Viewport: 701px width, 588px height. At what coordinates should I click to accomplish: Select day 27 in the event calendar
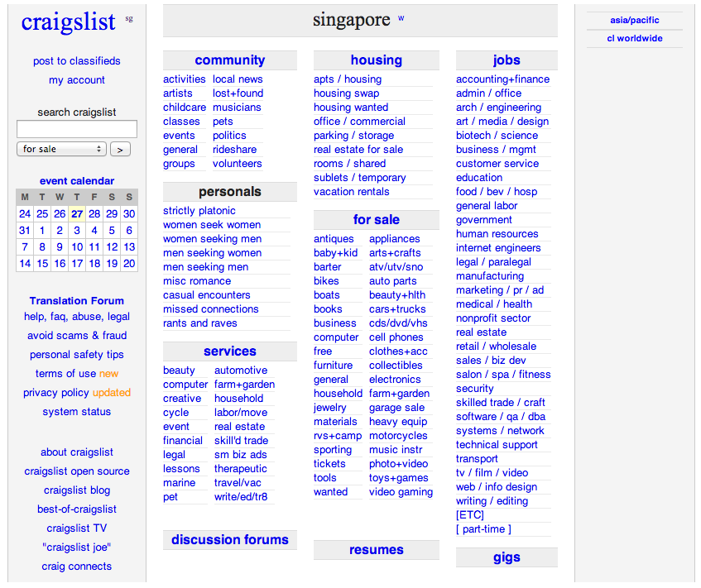[77, 214]
